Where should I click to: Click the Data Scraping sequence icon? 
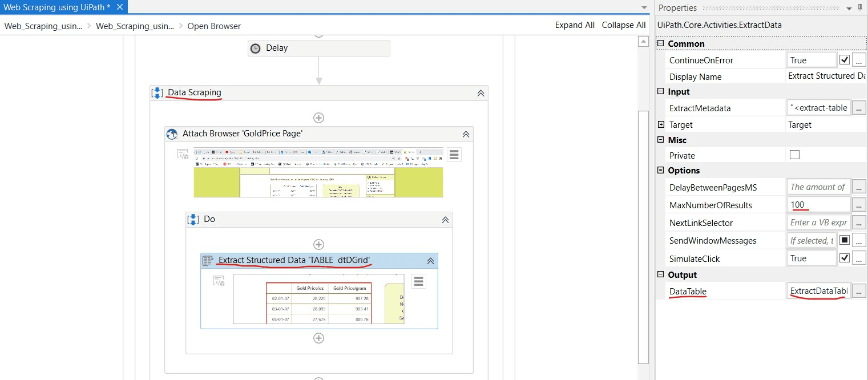point(157,92)
